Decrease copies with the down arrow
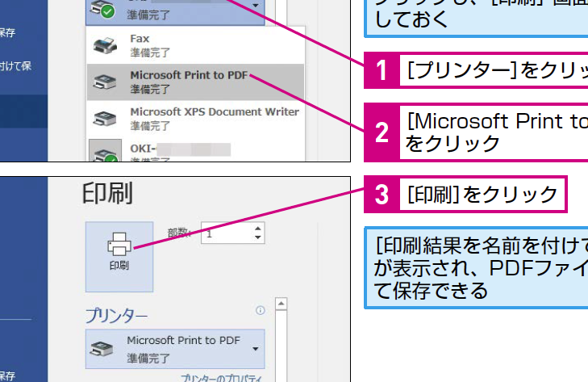 (x=257, y=237)
